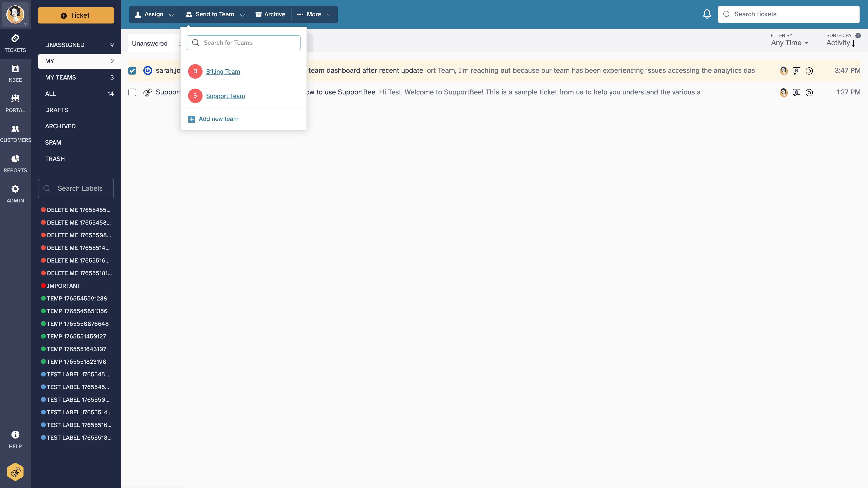Click the status circle on the 1:27 PM ticket

coord(809,93)
